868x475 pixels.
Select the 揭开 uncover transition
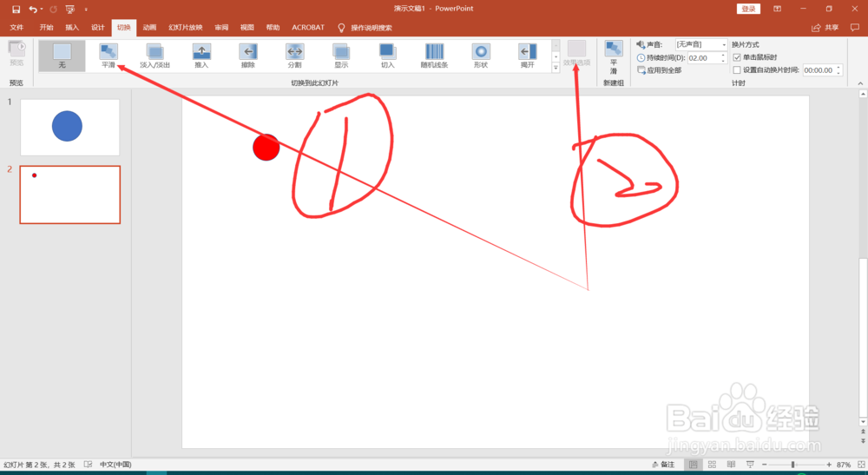[528, 56]
